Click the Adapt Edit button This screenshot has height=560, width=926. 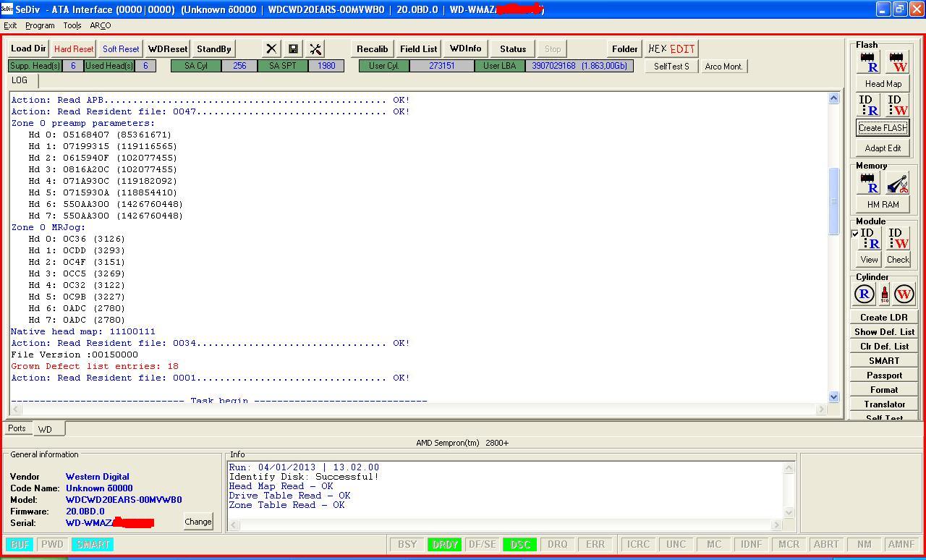click(883, 148)
